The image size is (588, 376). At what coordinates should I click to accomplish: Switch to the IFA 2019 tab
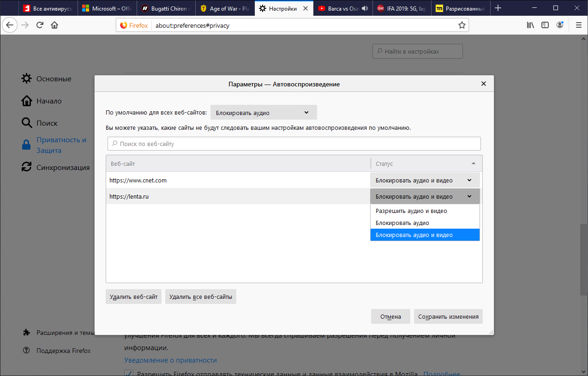pos(402,8)
